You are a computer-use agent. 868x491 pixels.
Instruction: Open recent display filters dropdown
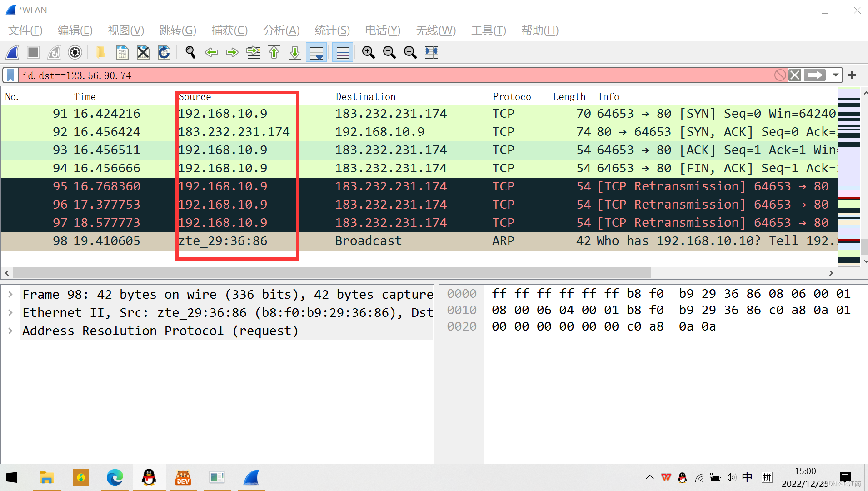coord(835,75)
